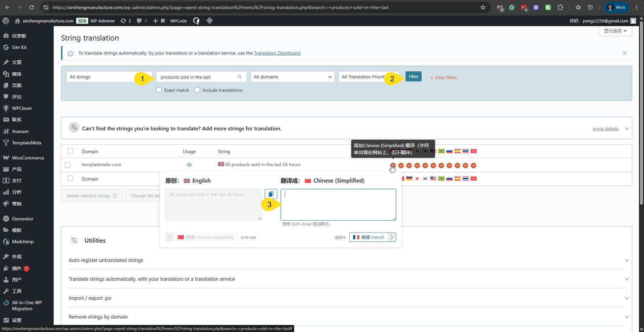Open the Chrome three-dot menu
Image resolution: width=644 pixels, height=332 pixels.
point(637,7)
